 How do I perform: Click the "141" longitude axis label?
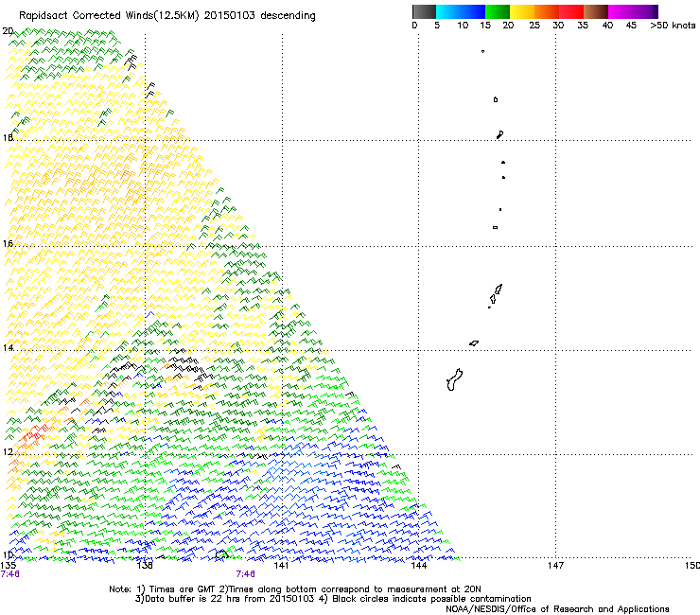(x=281, y=566)
